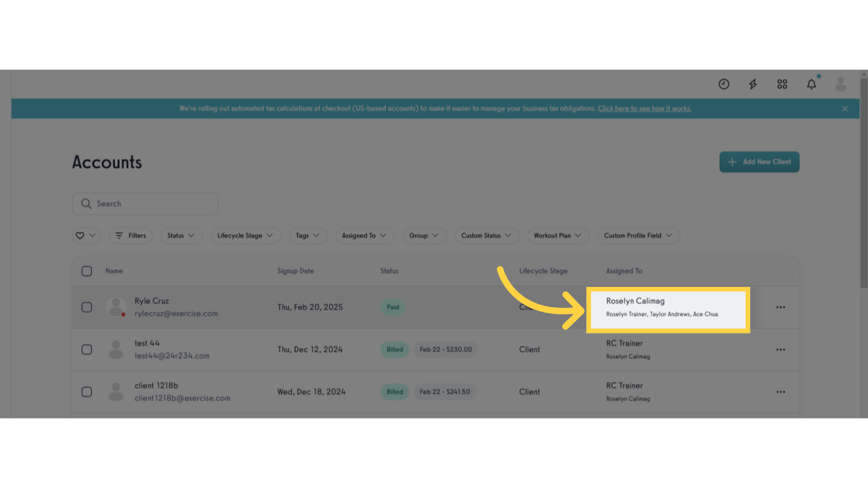
Task: Click the search input field
Action: pos(146,203)
